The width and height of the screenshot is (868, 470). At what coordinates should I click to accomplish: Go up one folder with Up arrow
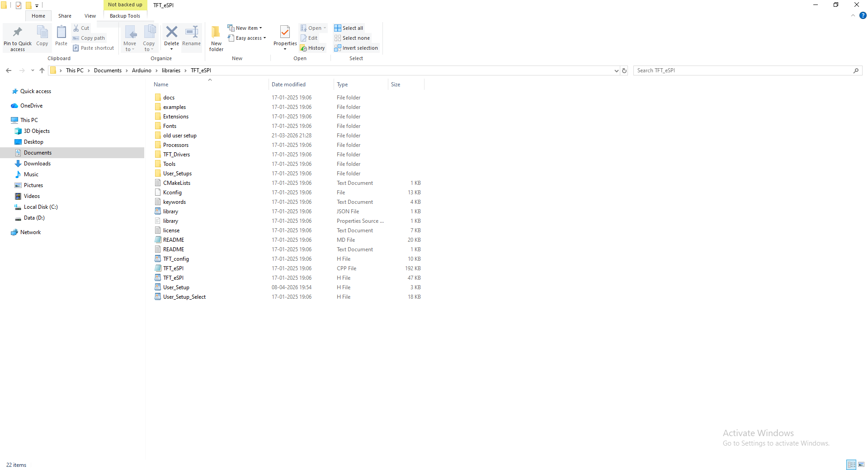[x=42, y=70]
